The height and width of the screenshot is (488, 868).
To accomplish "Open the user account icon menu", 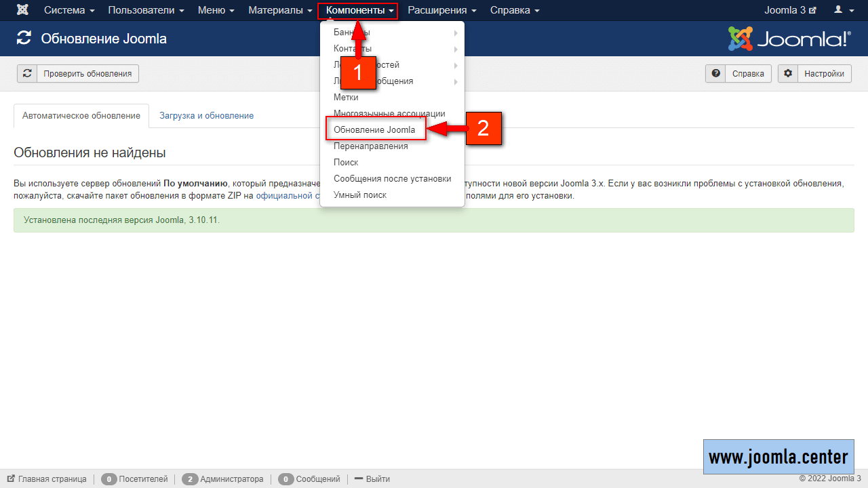I will coord(844,10).
